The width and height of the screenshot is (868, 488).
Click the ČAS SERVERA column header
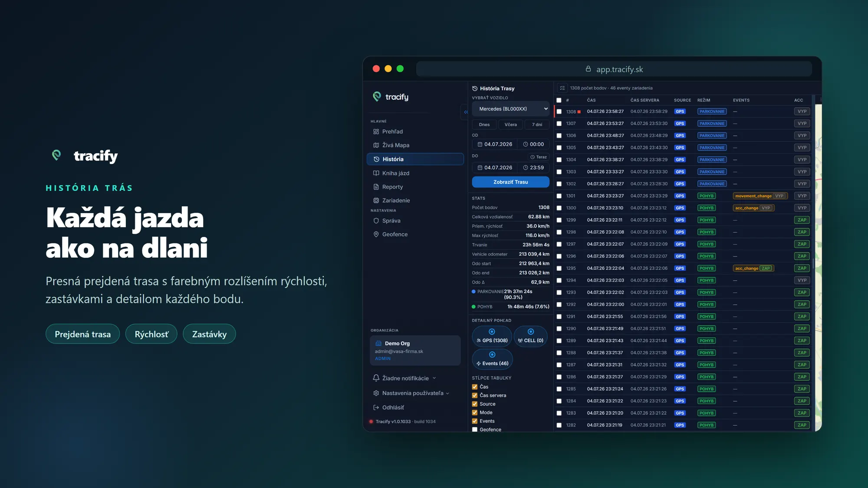tap(644, 100)
